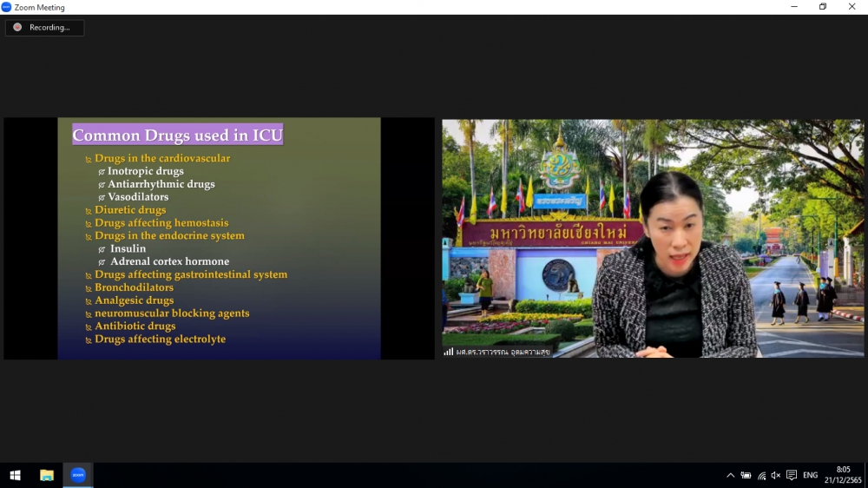Open File Explorer from the taskbar
This screenshot has width=868, height=488.
tap(47, 475)
